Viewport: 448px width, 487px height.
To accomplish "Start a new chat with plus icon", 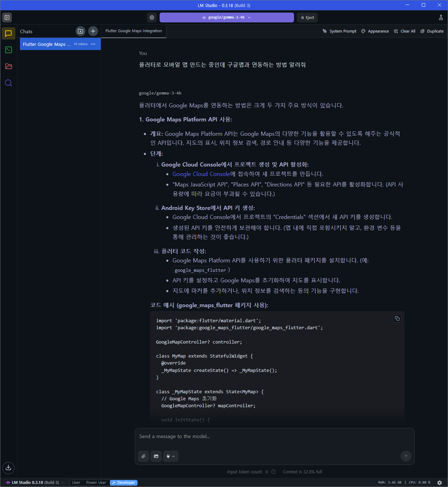I will pyautogui.click(x=93, y=31).
